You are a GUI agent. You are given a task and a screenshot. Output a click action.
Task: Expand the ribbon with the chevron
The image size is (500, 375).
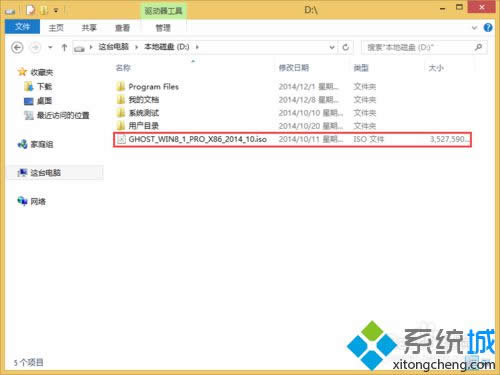pos(475,28)
